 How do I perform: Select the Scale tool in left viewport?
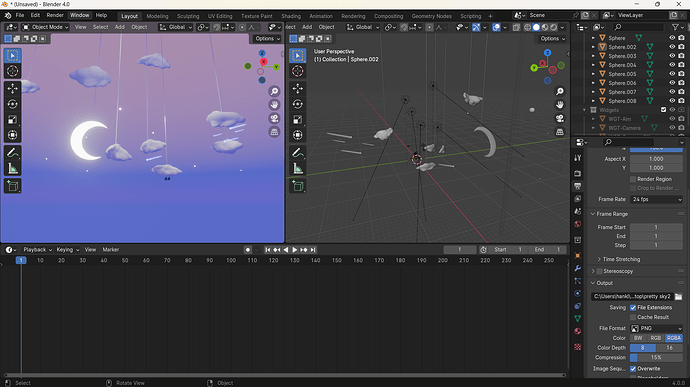(12, 119)
